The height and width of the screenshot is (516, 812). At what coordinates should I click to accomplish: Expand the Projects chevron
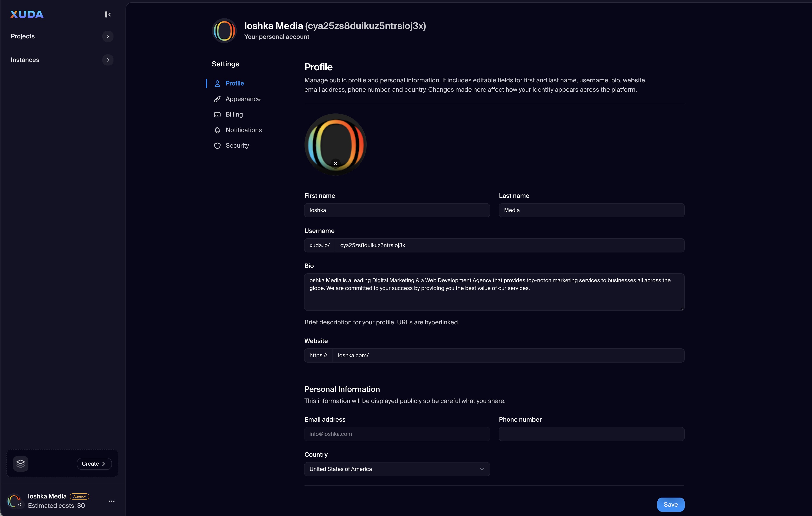point(107,36)
